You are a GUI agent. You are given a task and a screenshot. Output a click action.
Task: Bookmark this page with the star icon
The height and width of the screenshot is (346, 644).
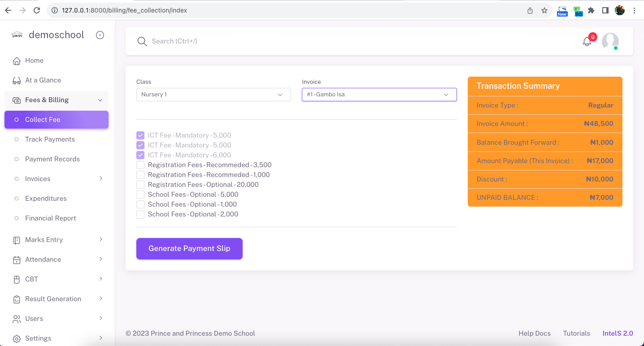[x=544, y=10]
